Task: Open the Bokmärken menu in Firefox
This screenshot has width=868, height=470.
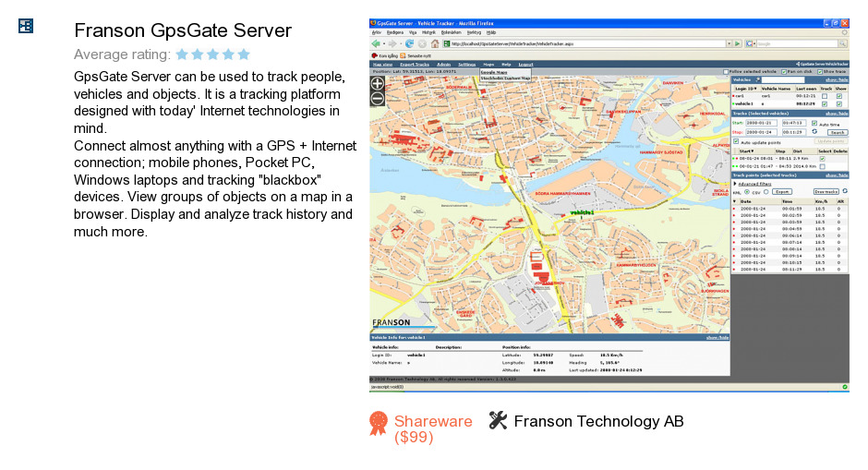Action: tap(452, 32)
